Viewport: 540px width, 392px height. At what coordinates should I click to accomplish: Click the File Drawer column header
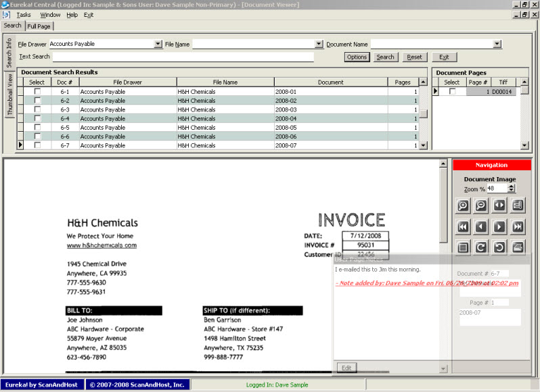(x=128, y=82)
